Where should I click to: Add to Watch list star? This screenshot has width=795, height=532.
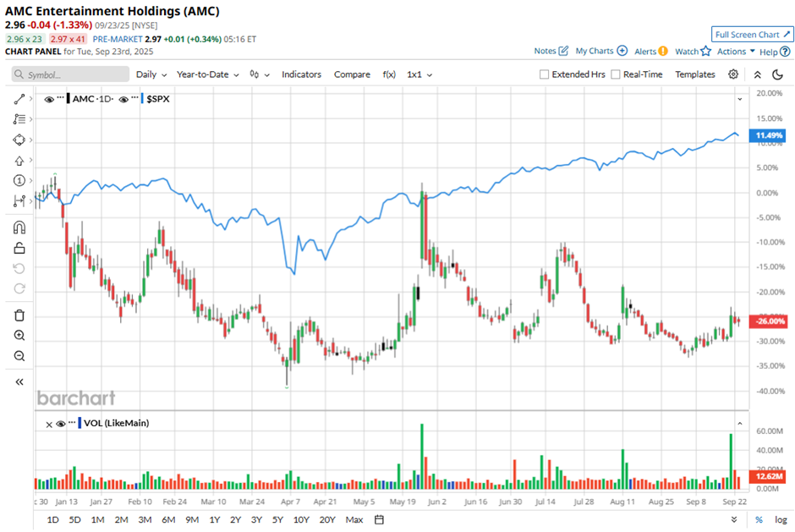tap(705, 52)
